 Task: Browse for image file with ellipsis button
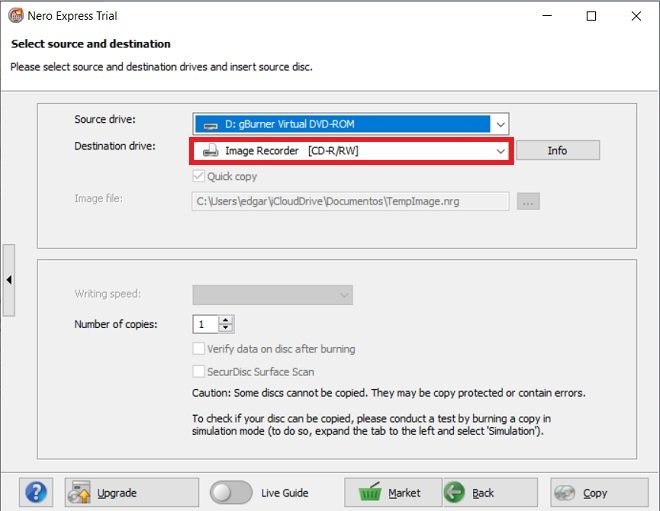pos(528,201)
